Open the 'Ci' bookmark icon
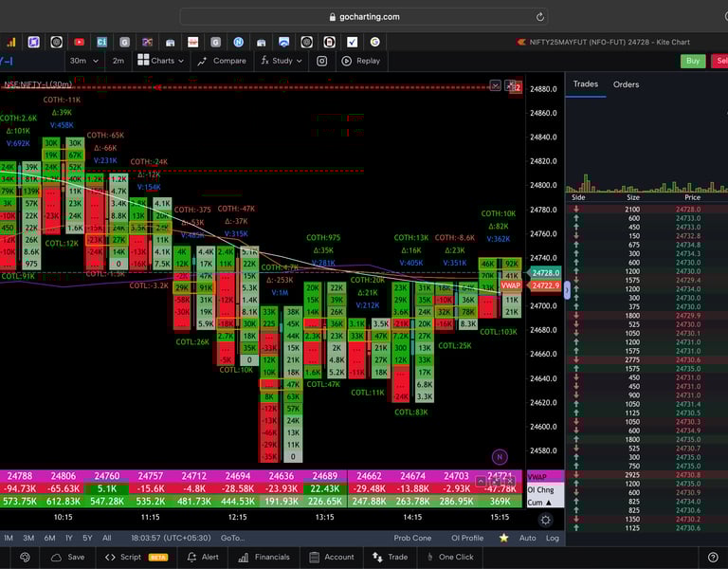728x569 pixels. point(101,43)
